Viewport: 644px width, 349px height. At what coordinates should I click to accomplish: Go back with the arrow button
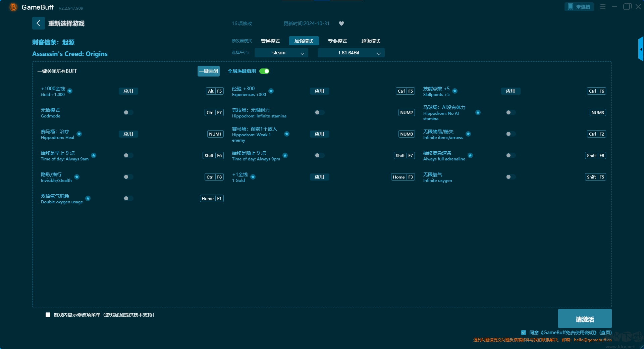[39, 23]
